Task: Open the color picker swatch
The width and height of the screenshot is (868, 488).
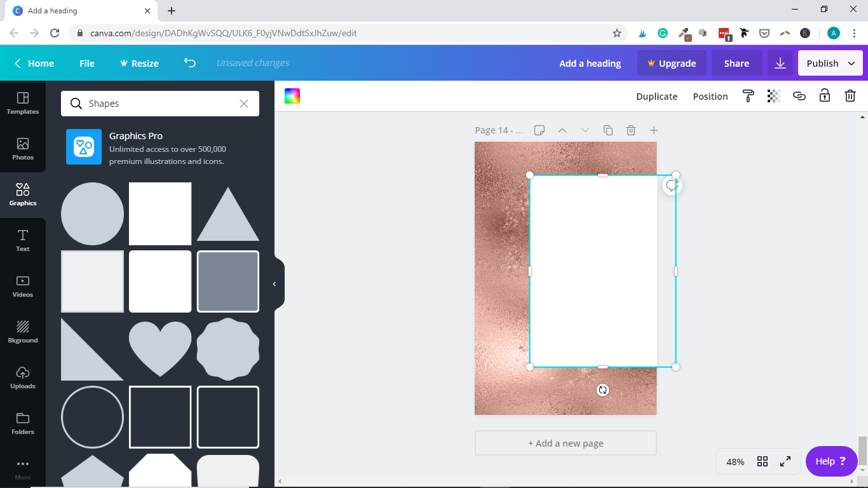Action: click(x=292, y=96)
